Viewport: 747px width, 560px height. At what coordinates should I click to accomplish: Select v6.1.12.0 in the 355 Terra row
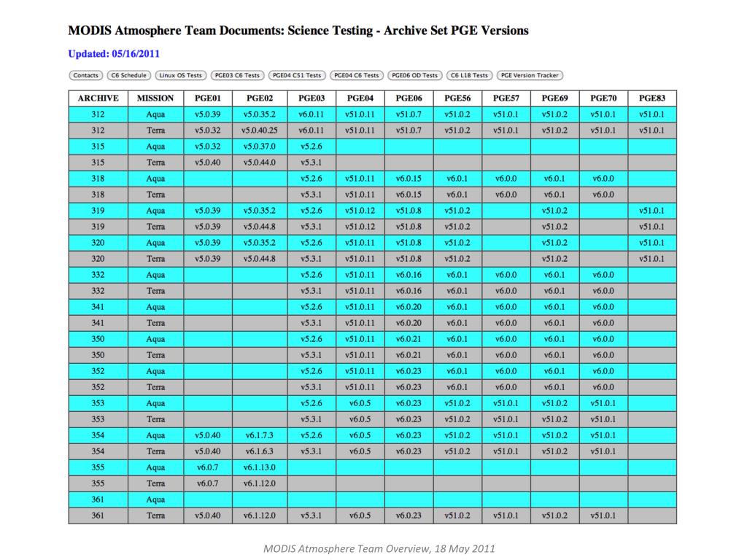(x=260, y=483)
